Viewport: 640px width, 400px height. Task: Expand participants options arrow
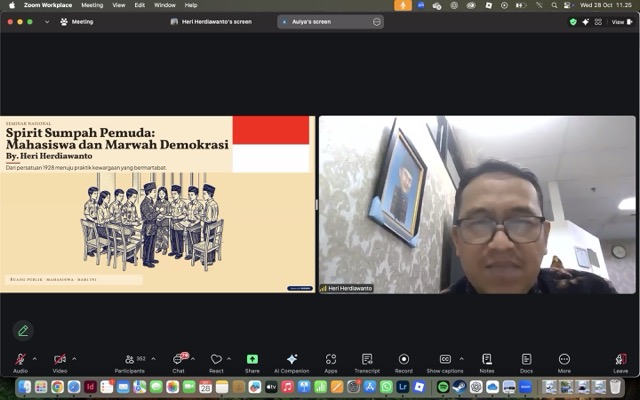[153, 359]
